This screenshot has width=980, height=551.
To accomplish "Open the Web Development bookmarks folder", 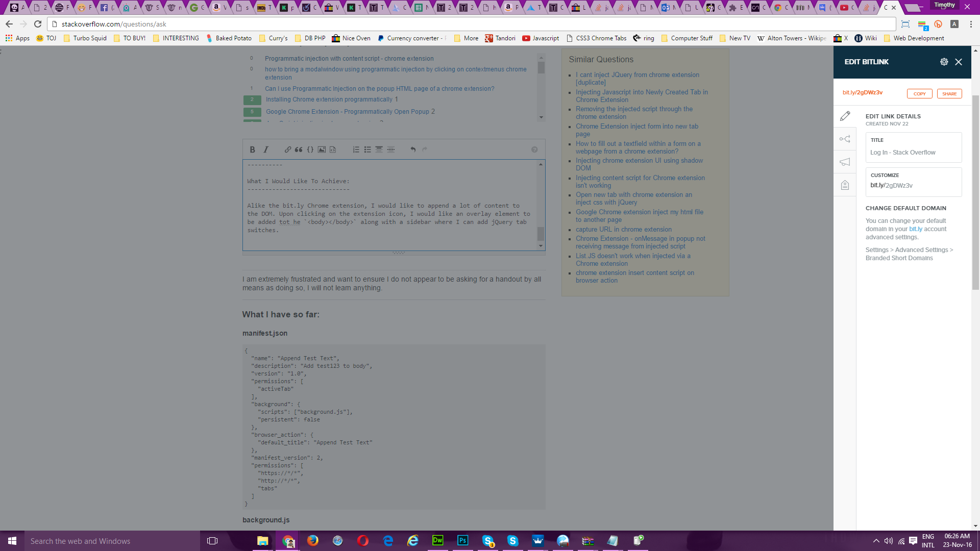I will click(x=914, y=38).
